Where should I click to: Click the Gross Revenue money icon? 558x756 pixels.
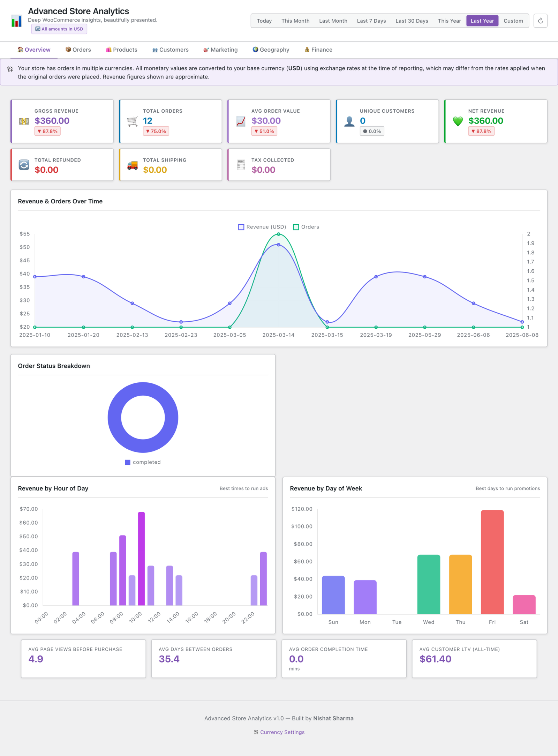[x=24, y=121]
